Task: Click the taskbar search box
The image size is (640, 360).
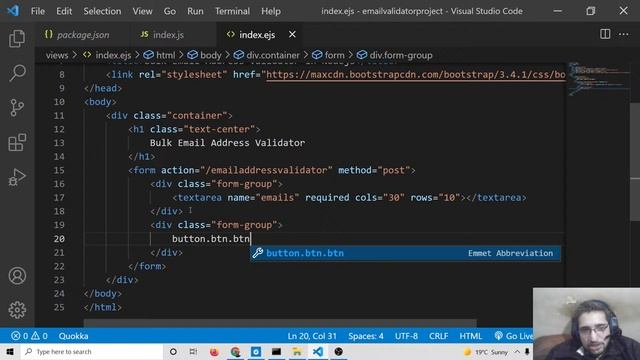Action: tap(92, 351)
